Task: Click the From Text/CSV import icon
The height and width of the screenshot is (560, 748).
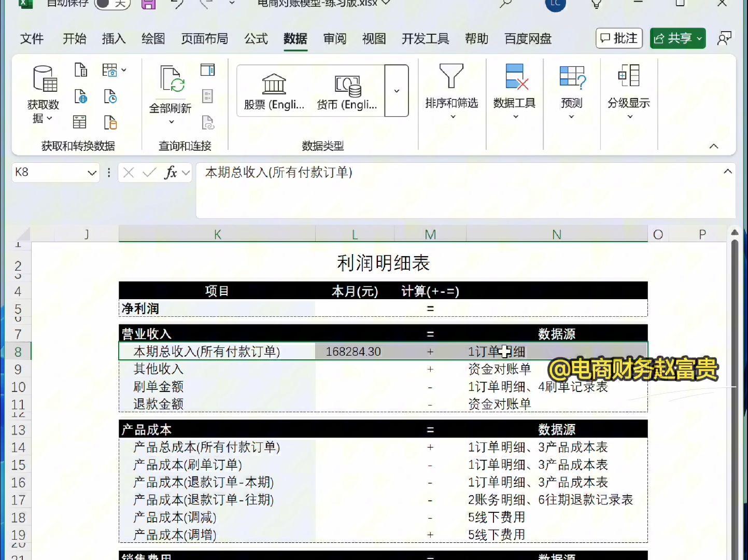Action: tap(81, 70)
